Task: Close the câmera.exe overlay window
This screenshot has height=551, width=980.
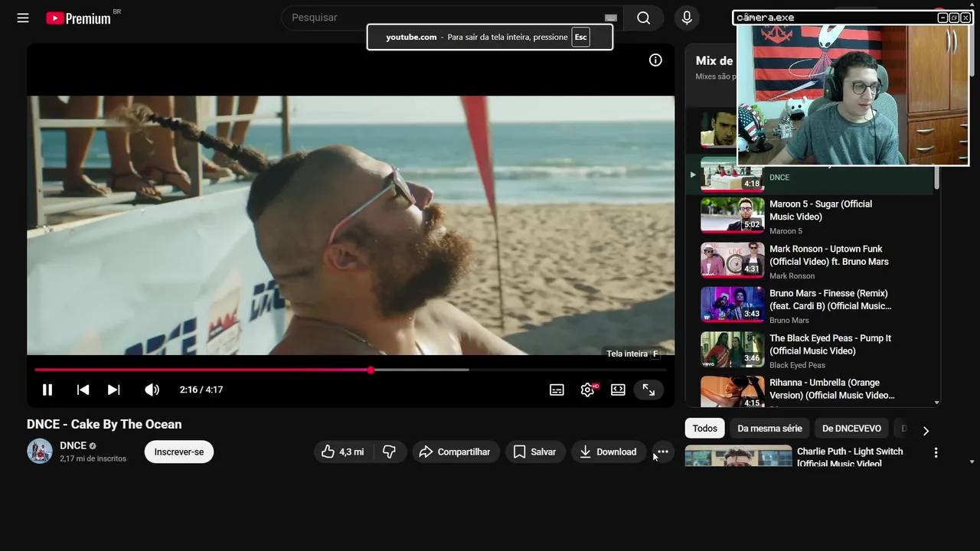Action: (965, 18)
